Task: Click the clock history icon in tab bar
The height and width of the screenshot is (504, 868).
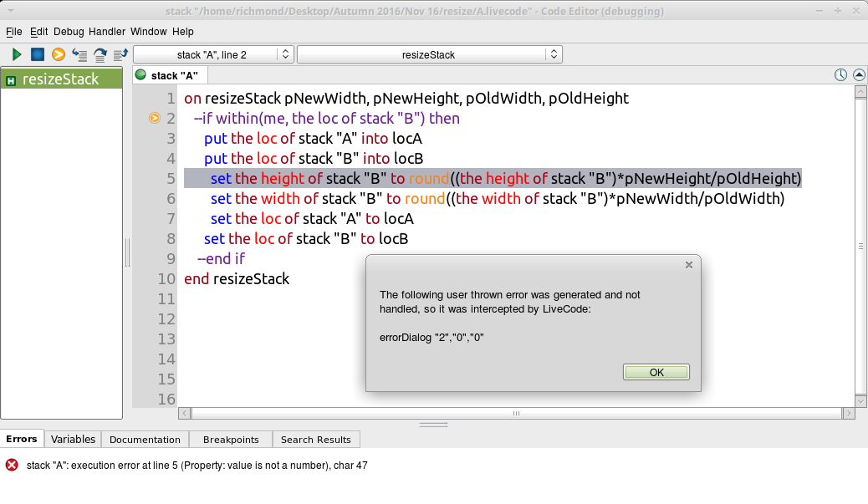Action: tap(840, 75)
